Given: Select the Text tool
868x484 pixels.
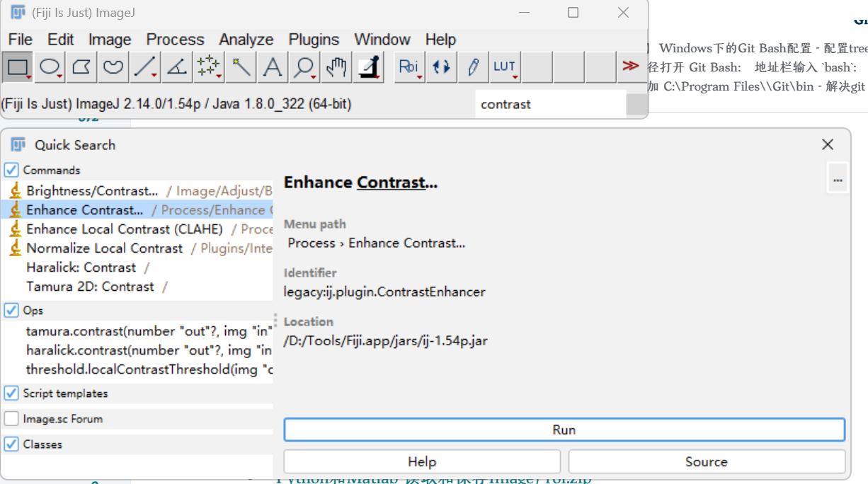Looking at the screenshot, I should point(273,67).
